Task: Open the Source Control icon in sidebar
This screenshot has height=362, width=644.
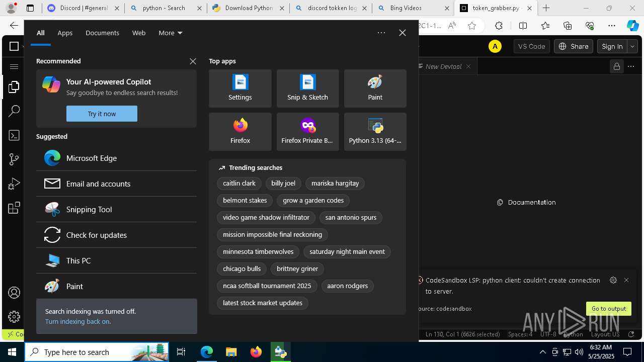Action: tap(14, 159)
